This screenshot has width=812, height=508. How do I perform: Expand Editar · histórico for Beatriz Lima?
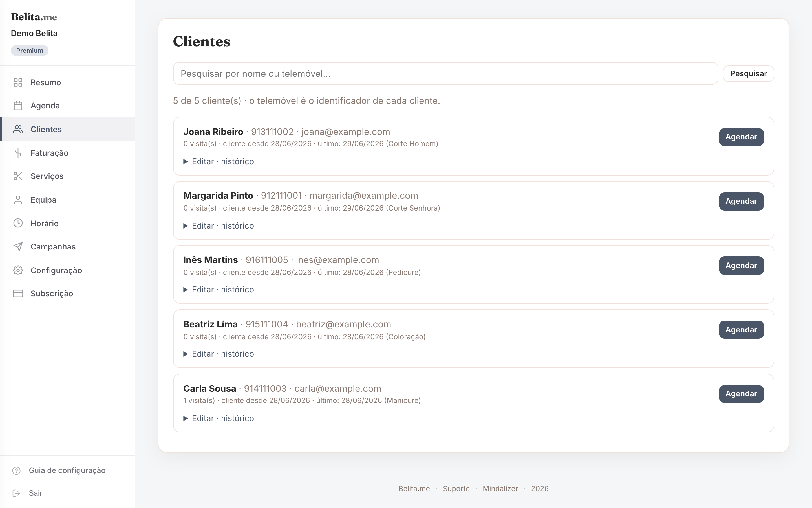click(219, 354)
